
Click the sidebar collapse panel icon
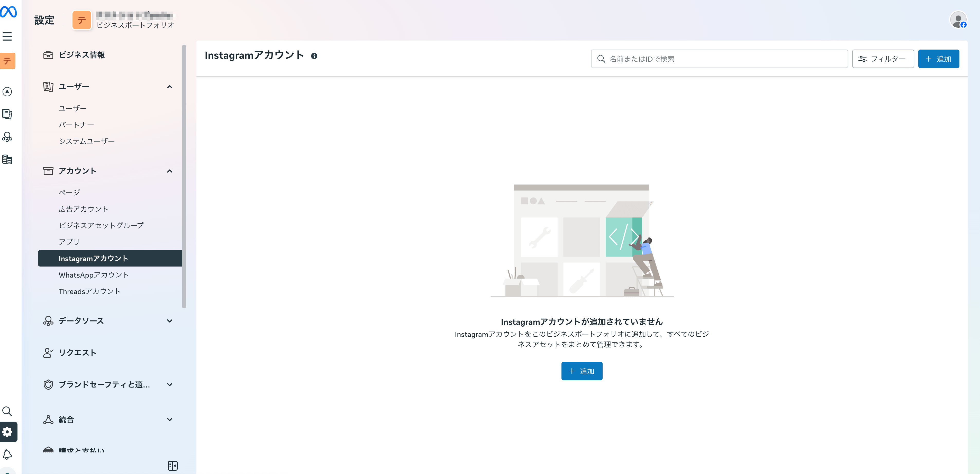tap(172, 465)
